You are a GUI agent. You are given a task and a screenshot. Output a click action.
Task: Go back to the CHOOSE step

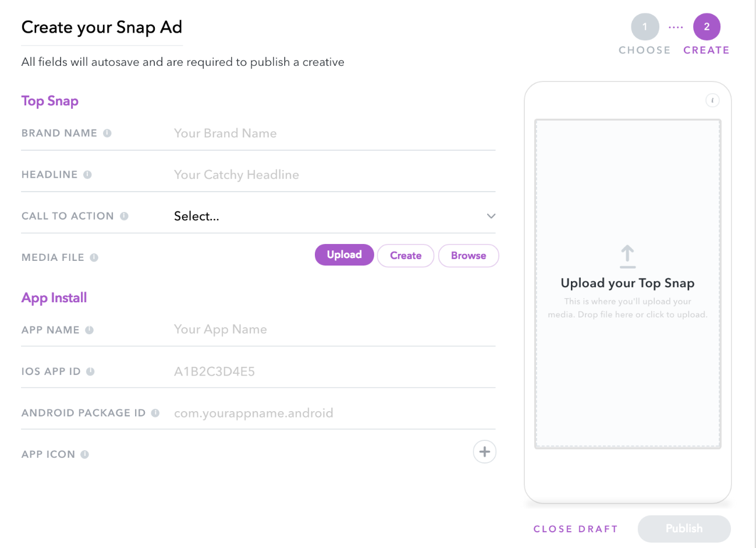(644, 26)
